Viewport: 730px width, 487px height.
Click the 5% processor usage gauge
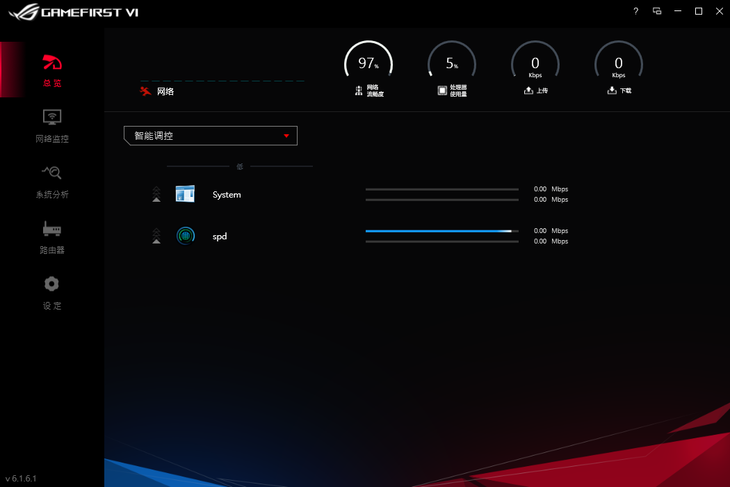(x=451, y=64)
